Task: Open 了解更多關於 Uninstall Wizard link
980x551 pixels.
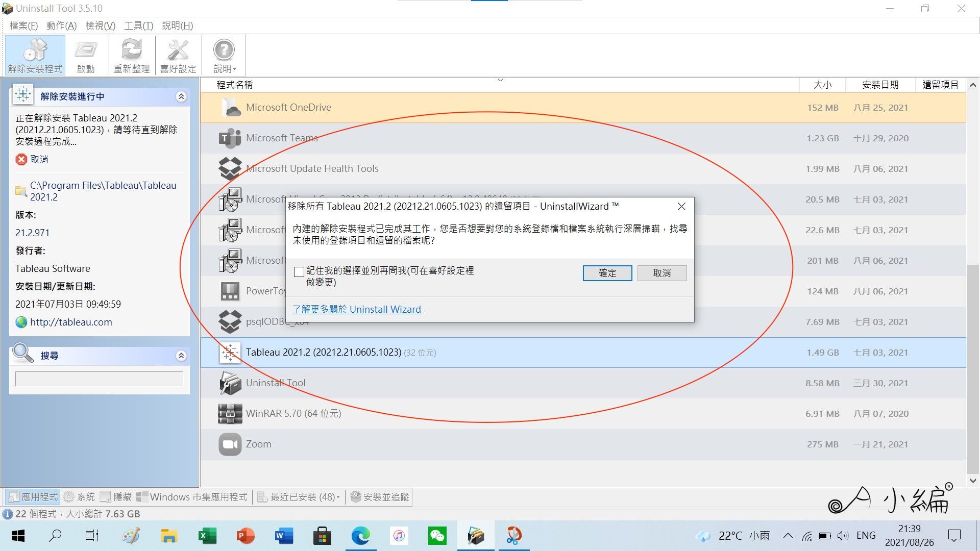Action: click(357, 309)
